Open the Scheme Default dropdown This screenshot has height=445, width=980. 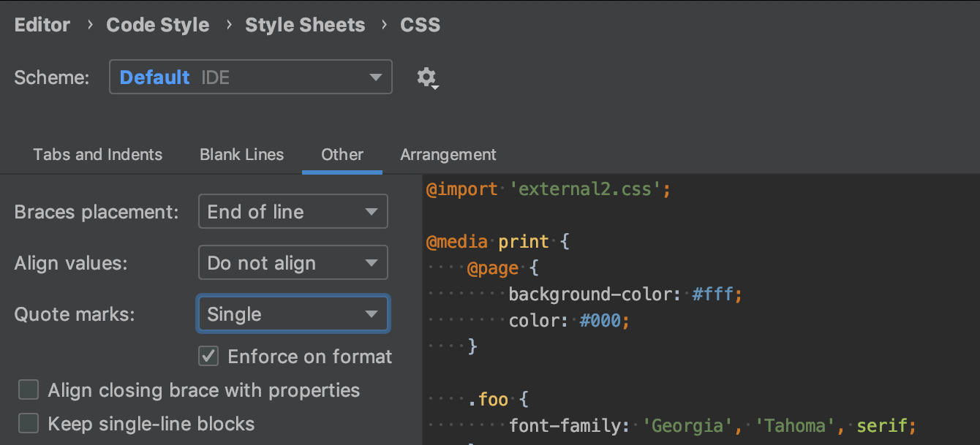click(x=250, y=77)
